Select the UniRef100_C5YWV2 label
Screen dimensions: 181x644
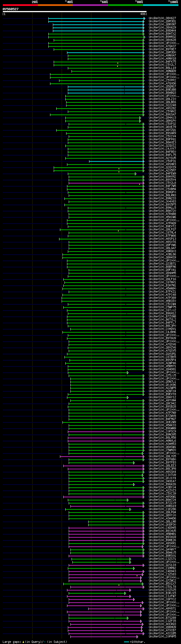[162, 112]
